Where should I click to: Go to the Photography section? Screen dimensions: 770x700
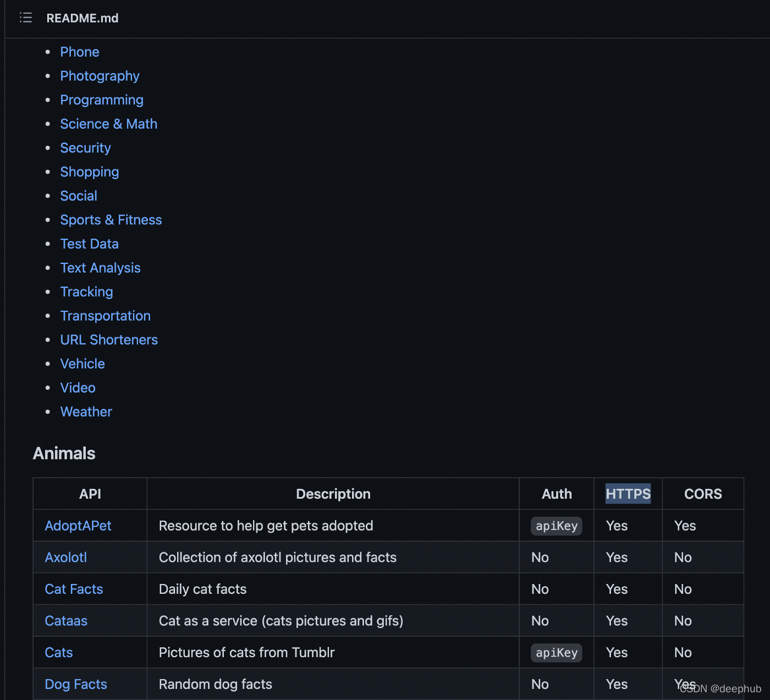[100, 76]
